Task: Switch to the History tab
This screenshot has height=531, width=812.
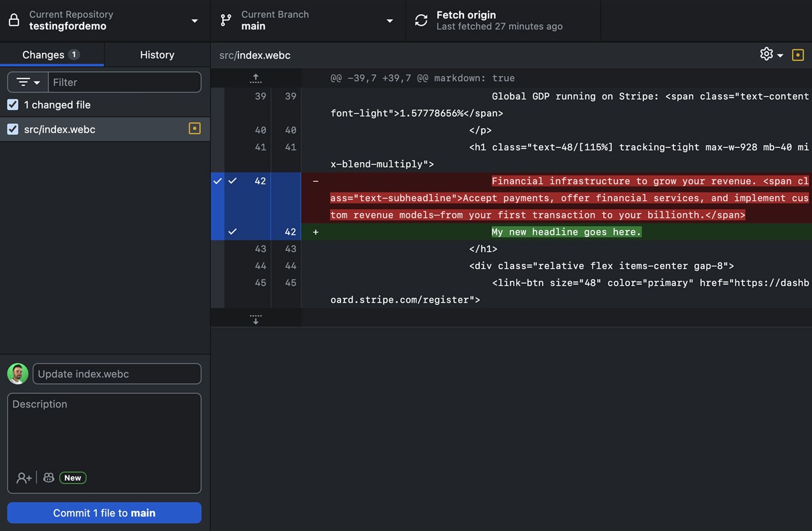Action: coord(157,55)
